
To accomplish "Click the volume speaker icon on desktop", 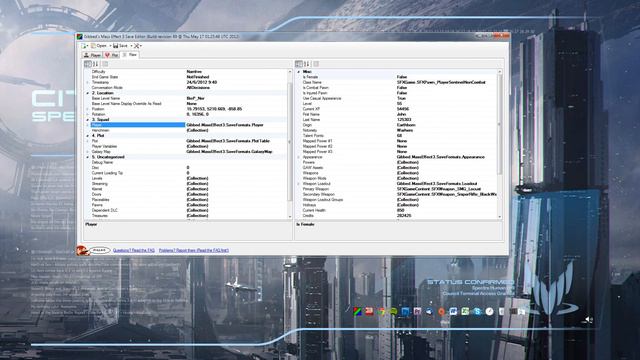I will coord(588,320).
